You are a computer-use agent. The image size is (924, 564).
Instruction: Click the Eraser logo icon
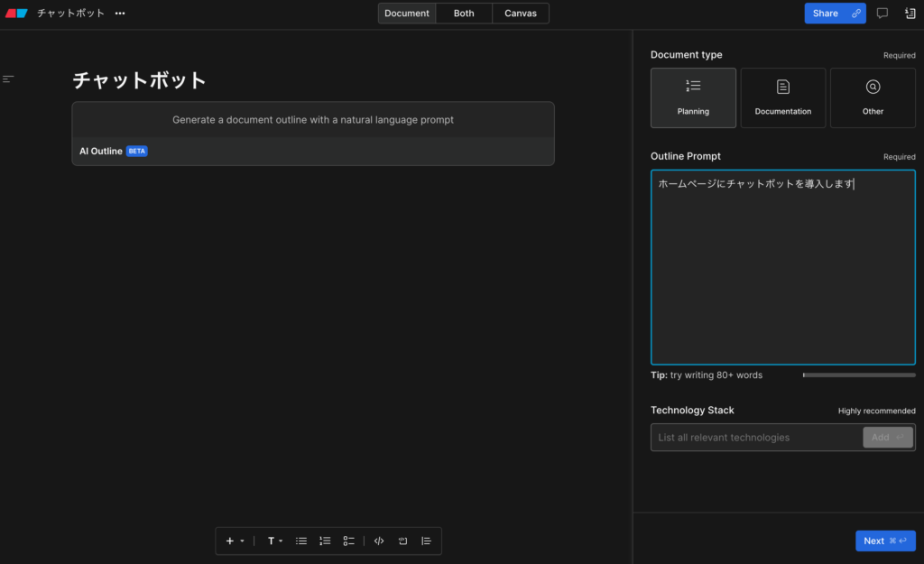(x=16, y=13)
